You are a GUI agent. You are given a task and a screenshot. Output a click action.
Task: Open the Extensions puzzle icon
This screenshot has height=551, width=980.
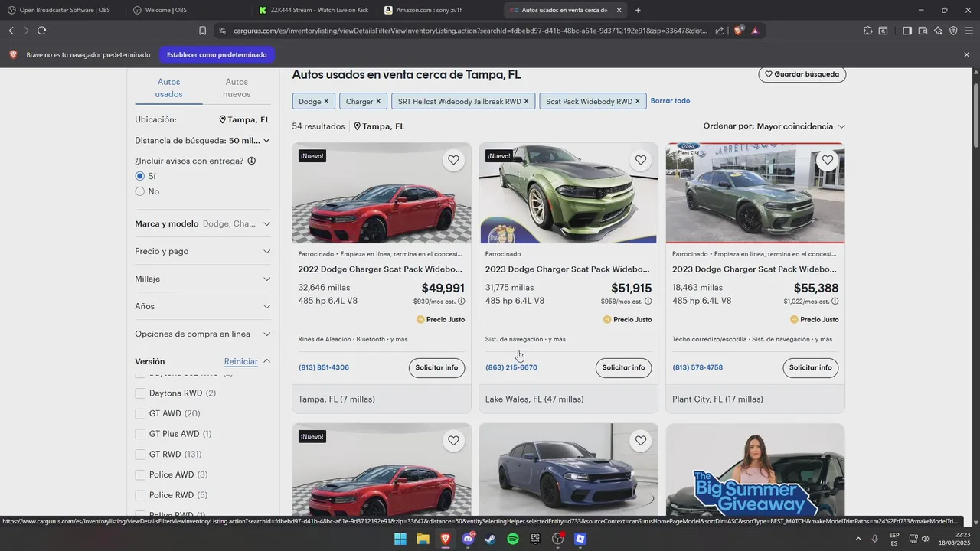coord(867,31)
